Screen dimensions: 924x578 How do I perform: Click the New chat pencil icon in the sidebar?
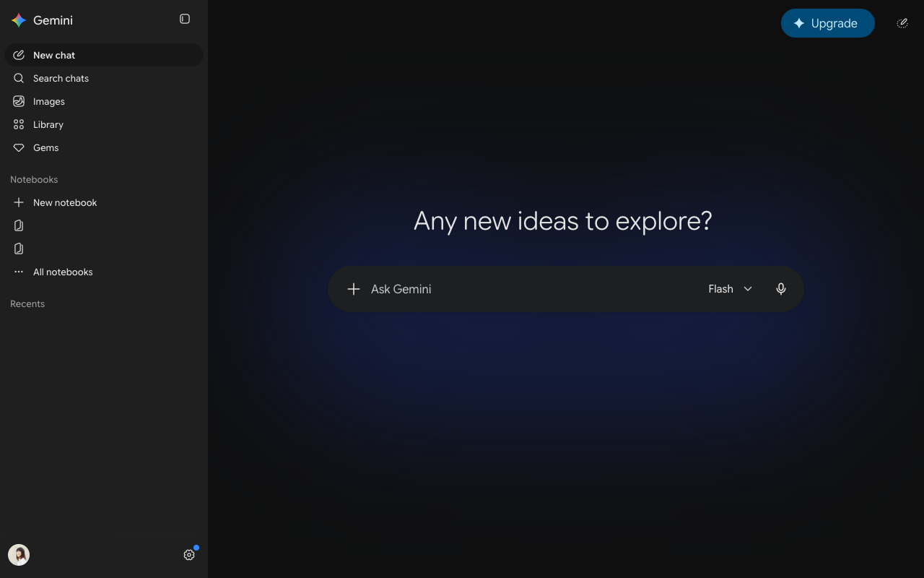point(19,55)
